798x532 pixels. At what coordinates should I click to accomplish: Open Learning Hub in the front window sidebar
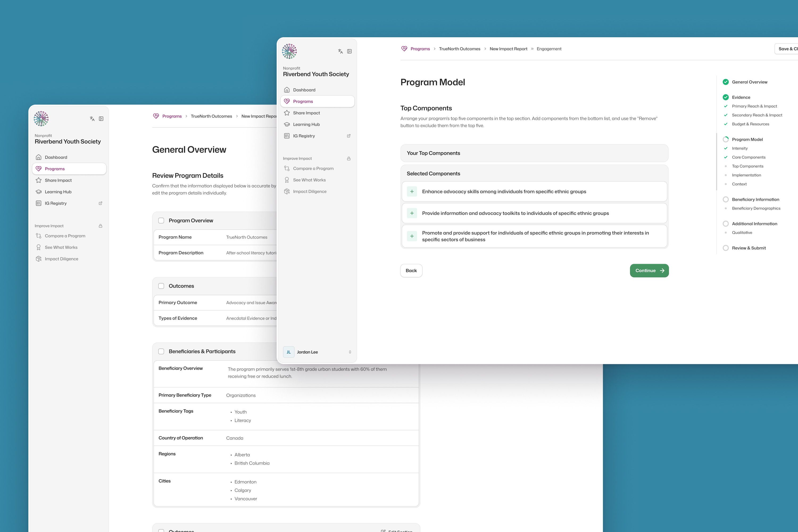pyautogui.click(x=317, y=124)
